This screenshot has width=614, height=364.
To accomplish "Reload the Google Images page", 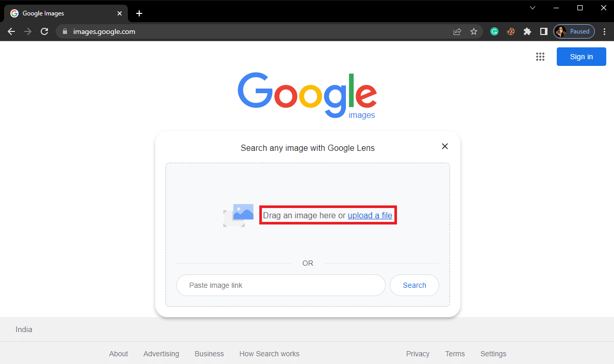I will [x=44, y=32].
